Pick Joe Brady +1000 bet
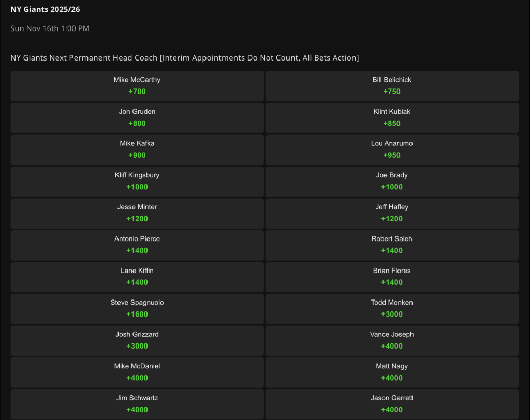 coord(392,182)
